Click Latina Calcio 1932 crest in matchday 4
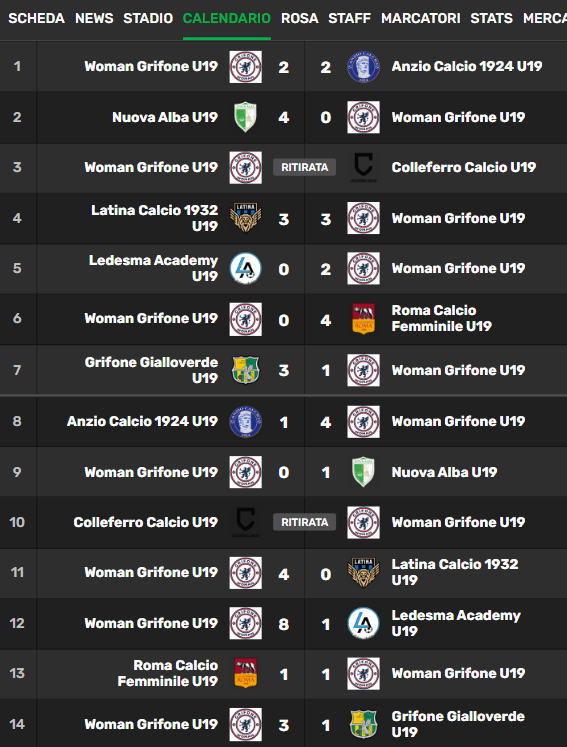This screenshot has width=567, height=747. (x=245, y=218)
